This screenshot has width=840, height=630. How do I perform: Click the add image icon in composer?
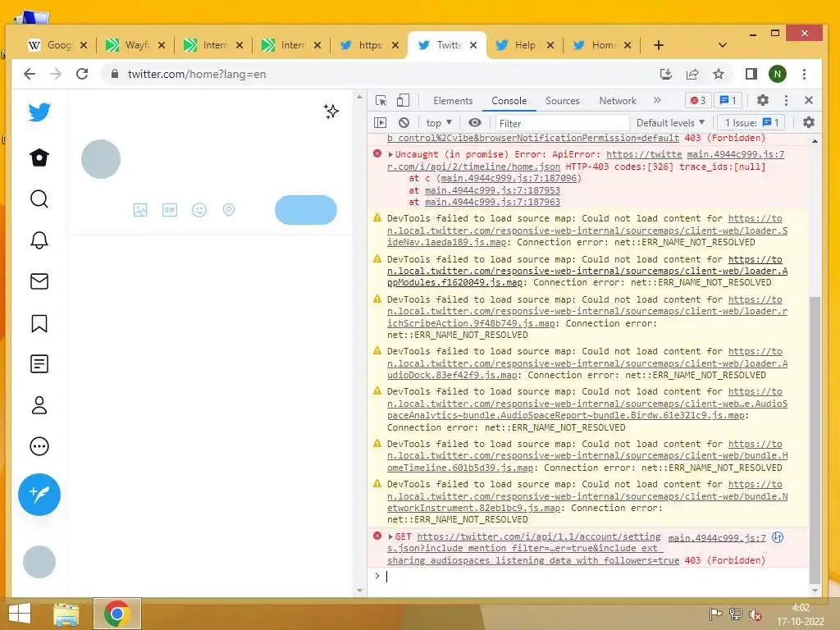[140, 210]
